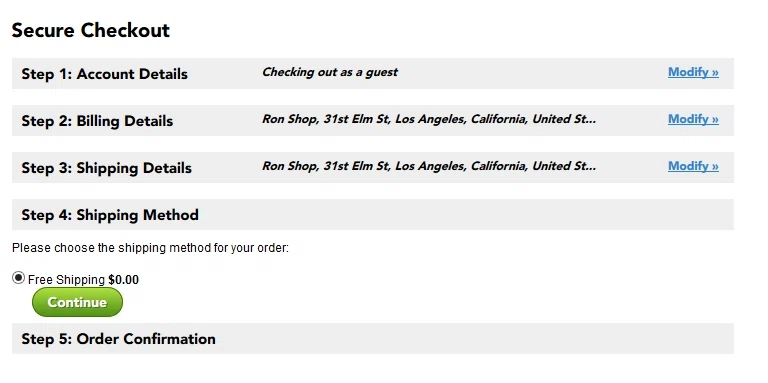Click '31st Elm St' in shipping details

(357, 166)
